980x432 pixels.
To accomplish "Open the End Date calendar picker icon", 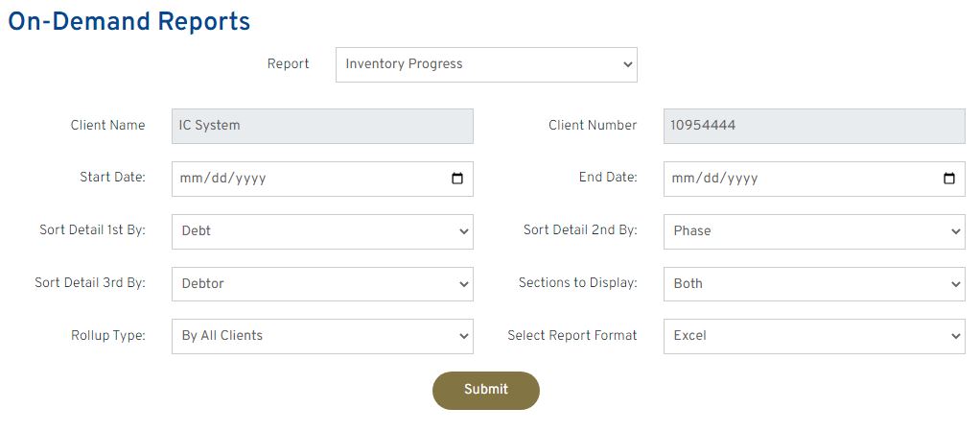I will [x=949, y=179].
